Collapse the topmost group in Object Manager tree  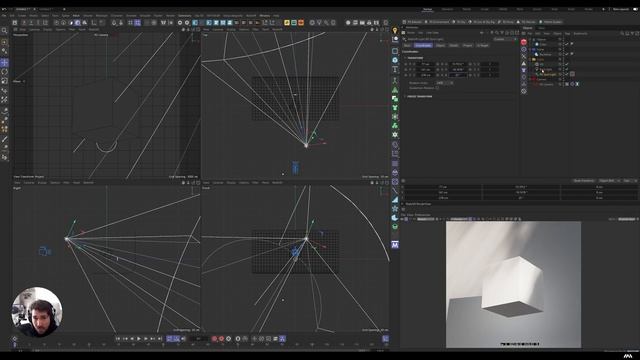tap(531, 40)
